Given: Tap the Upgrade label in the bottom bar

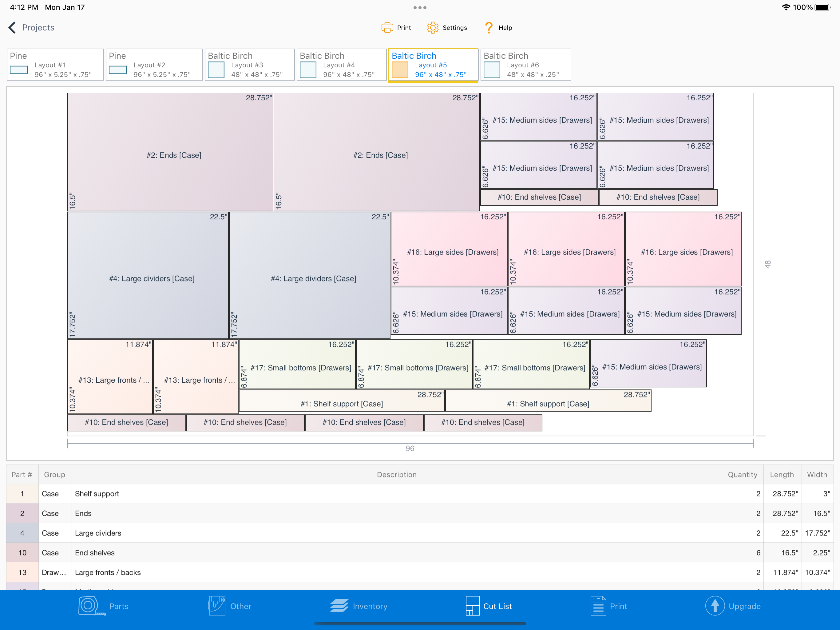Looking at the screenshot, I should 744,606.
